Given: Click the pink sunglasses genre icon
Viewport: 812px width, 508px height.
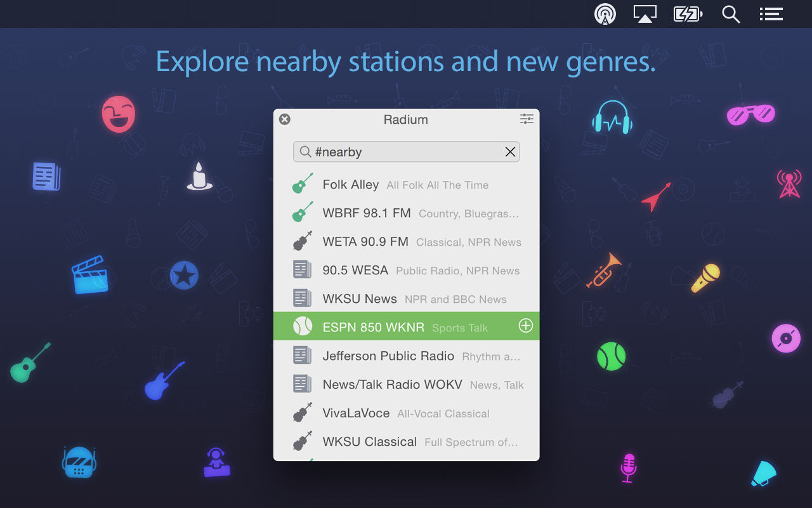Looking at the screenshot, I should coord(751,114).
